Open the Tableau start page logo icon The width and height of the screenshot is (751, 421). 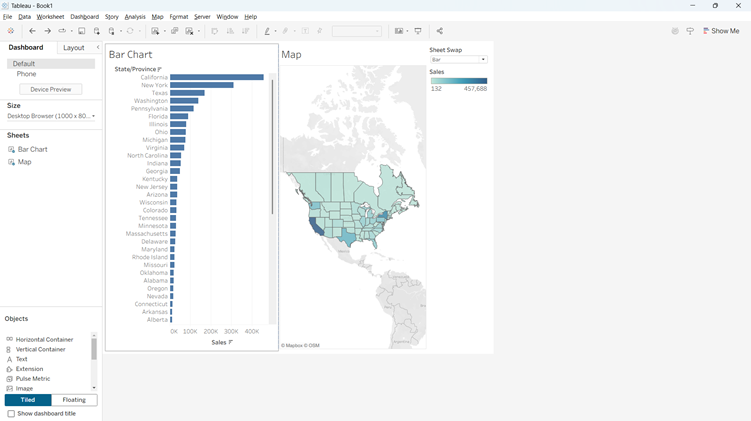(11, 31)
